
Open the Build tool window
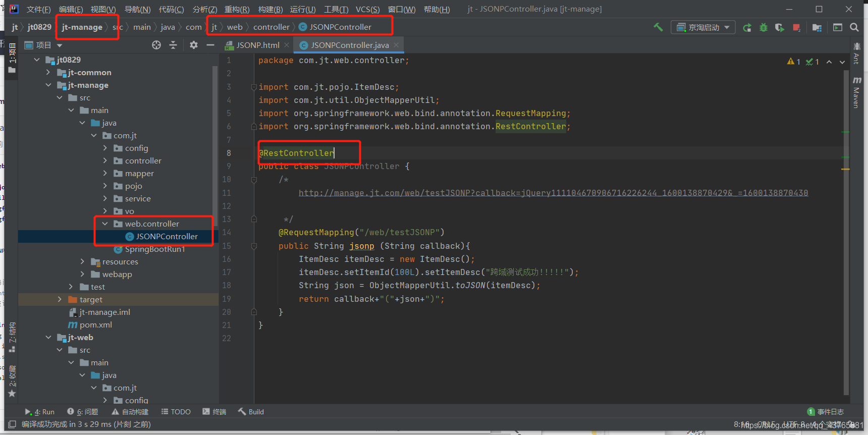point(251,412)
